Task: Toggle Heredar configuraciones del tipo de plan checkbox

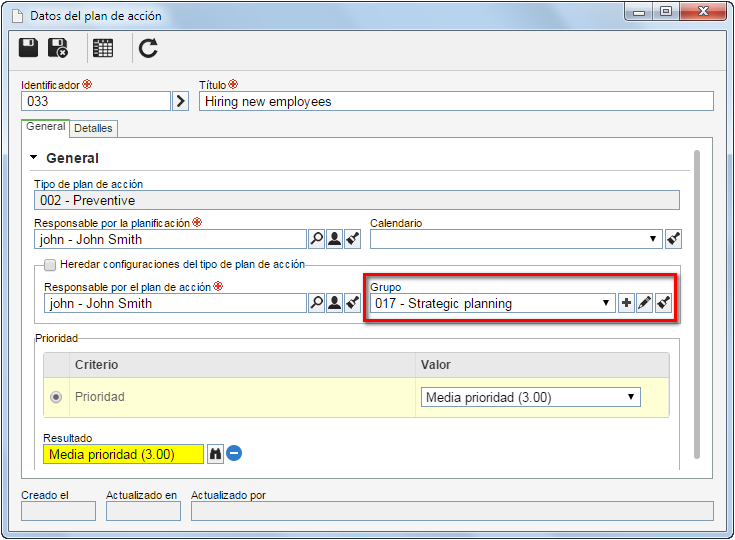Action: pos(50,265)
